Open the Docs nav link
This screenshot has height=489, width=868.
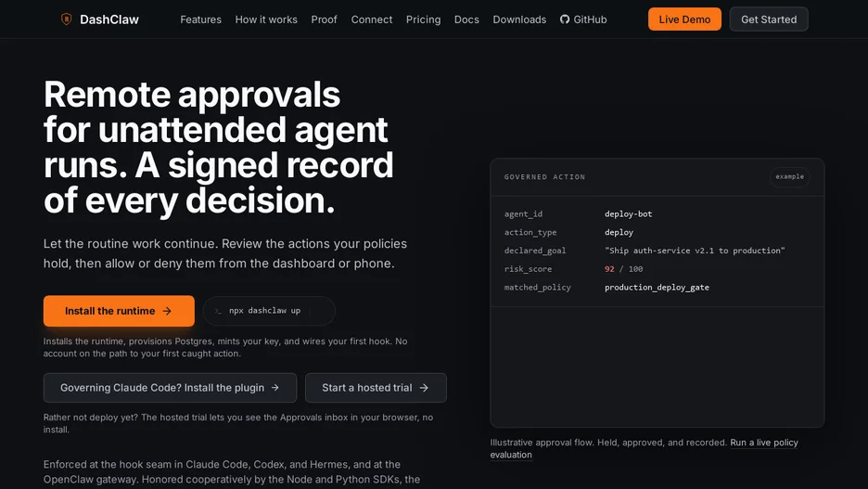coord(466,19)
